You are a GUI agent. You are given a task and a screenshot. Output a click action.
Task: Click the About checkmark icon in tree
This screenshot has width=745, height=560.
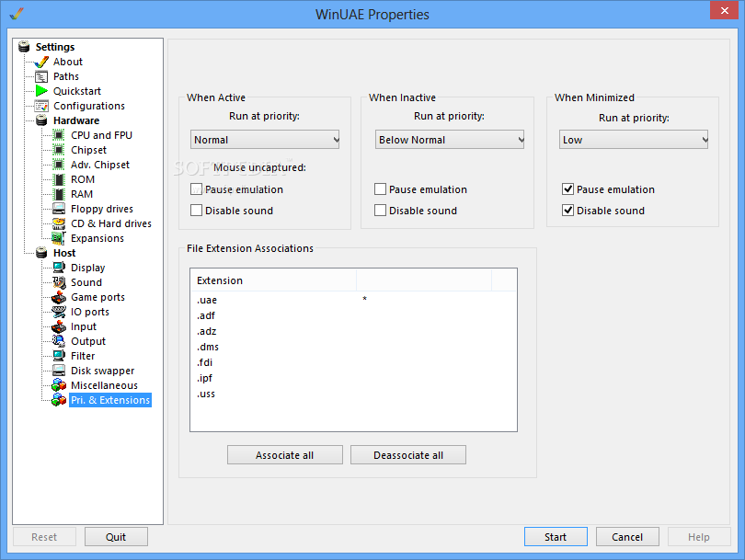[x=41, y=62]
